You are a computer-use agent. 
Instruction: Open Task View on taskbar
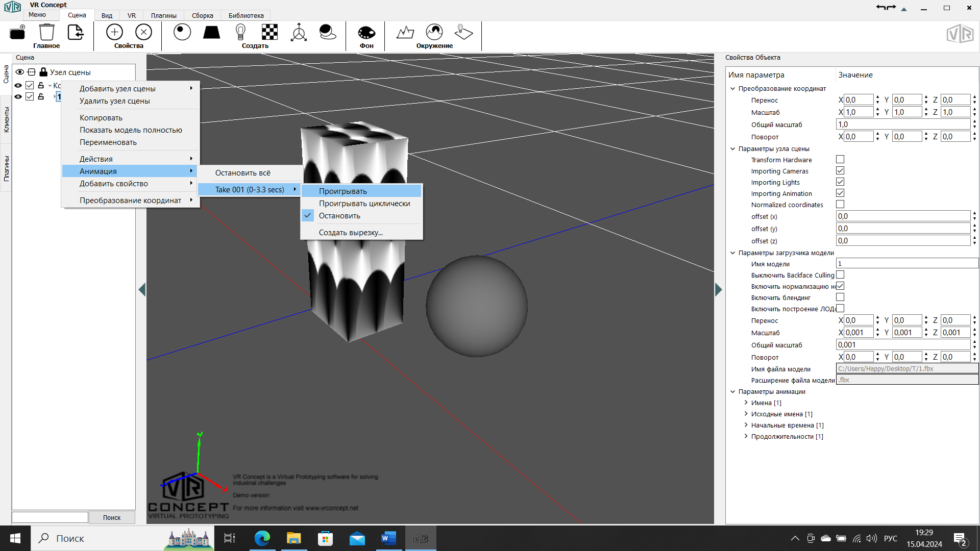[229, 538]
